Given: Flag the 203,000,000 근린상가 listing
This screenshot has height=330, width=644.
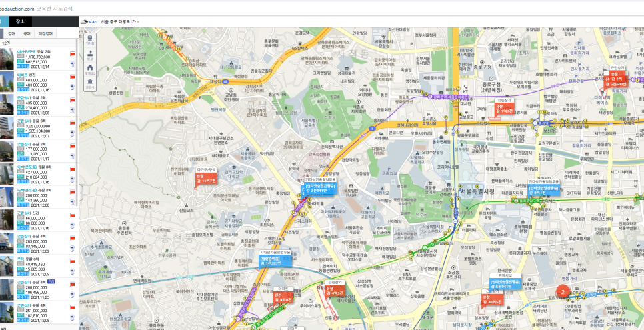Looking at the screenshot, I should (x=72, y=239).
